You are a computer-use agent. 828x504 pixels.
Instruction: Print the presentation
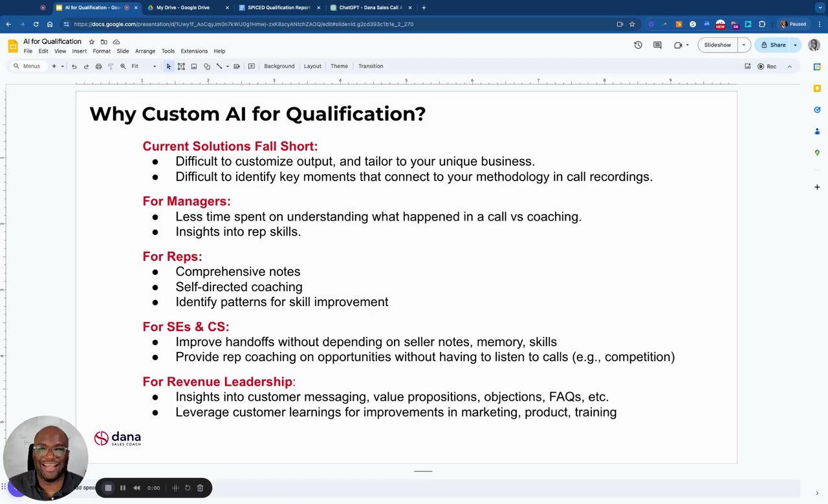(x=98, y=66)
